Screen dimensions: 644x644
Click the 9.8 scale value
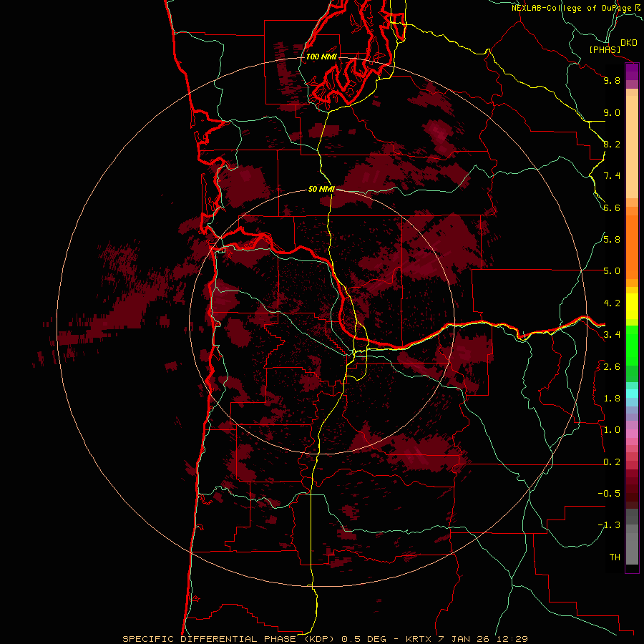(612, 80)
